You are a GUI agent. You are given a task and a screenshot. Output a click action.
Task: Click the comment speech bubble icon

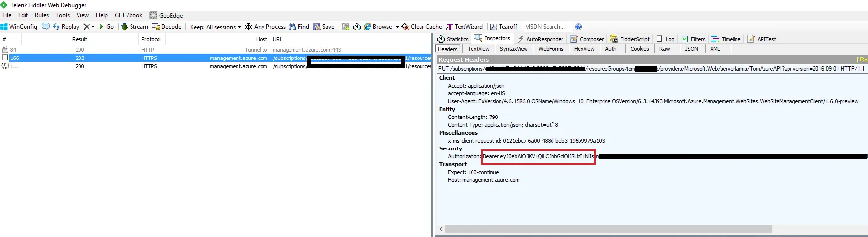pyautogui.click(x=46, y=27)
